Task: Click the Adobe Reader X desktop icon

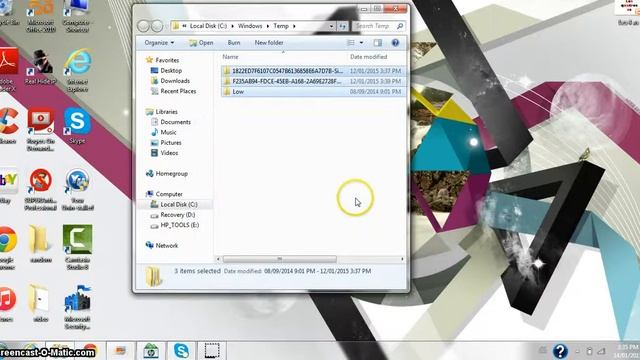Action: 8,70
